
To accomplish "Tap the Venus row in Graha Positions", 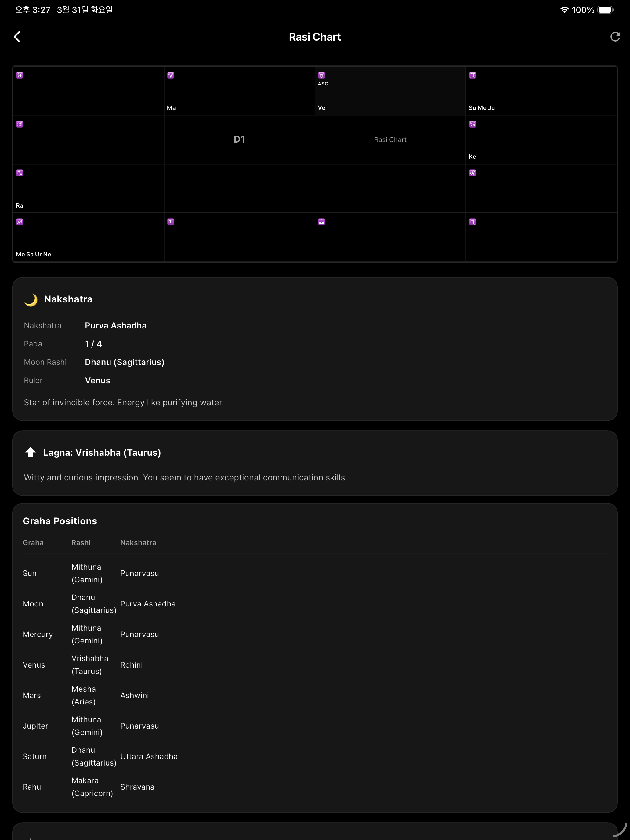I will [315, 665].
